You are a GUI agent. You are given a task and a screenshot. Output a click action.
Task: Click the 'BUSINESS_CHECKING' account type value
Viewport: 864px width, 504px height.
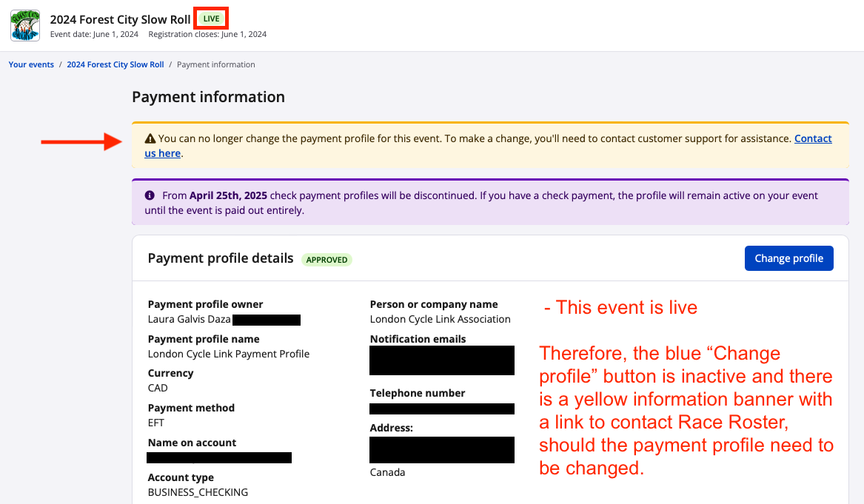pos(198,492)
